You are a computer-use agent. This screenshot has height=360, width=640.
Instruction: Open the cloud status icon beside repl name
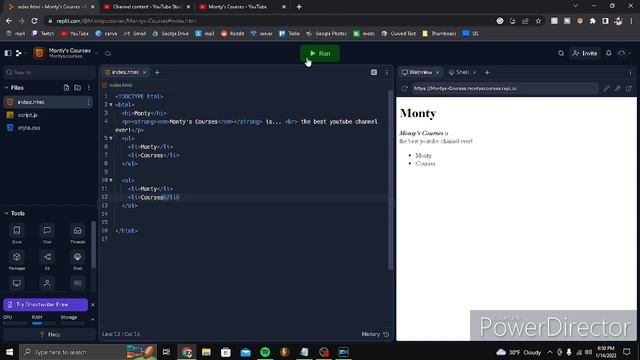click(x=108, y=53)
